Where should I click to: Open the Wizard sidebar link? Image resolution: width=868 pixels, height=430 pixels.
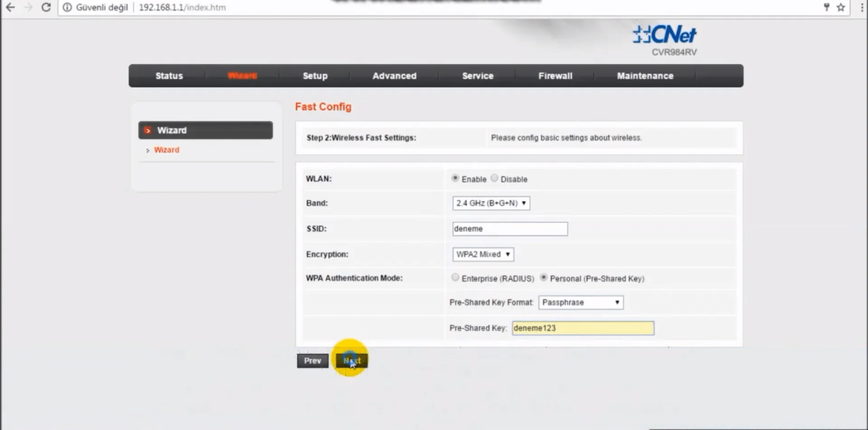(166, 150)
